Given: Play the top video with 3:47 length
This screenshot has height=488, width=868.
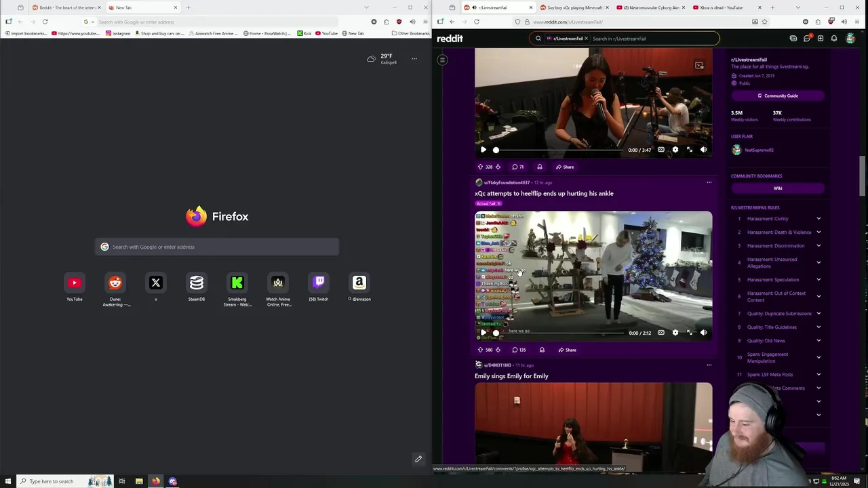Looking at the screenshot, I should click(483, 150).
